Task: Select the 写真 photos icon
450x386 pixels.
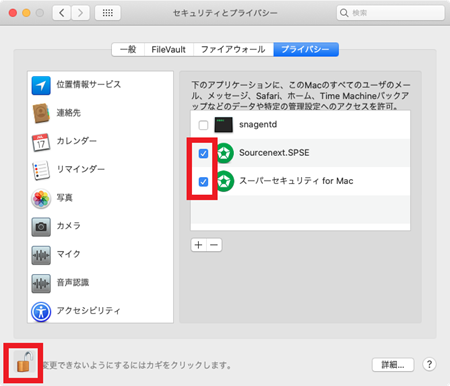Action: (x=41, y=199)
